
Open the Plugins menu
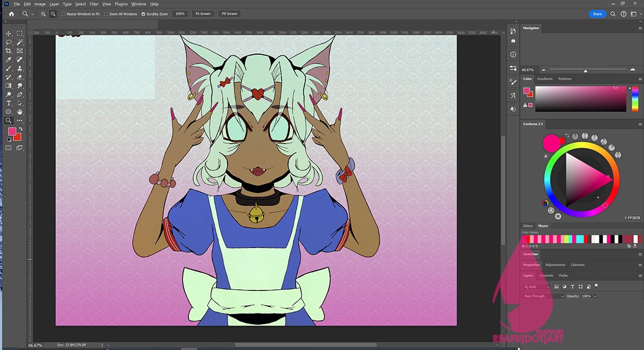point(121,4)
